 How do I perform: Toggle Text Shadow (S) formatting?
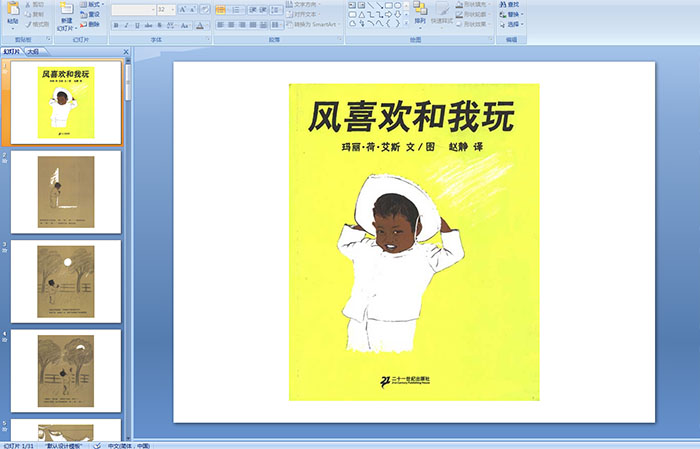tap(159, 25)
